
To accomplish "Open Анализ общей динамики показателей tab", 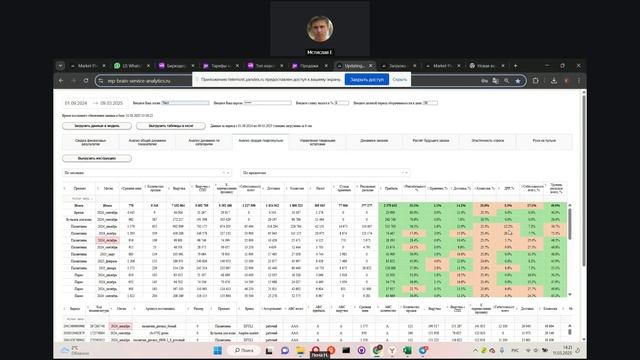I will click(147, 142).
